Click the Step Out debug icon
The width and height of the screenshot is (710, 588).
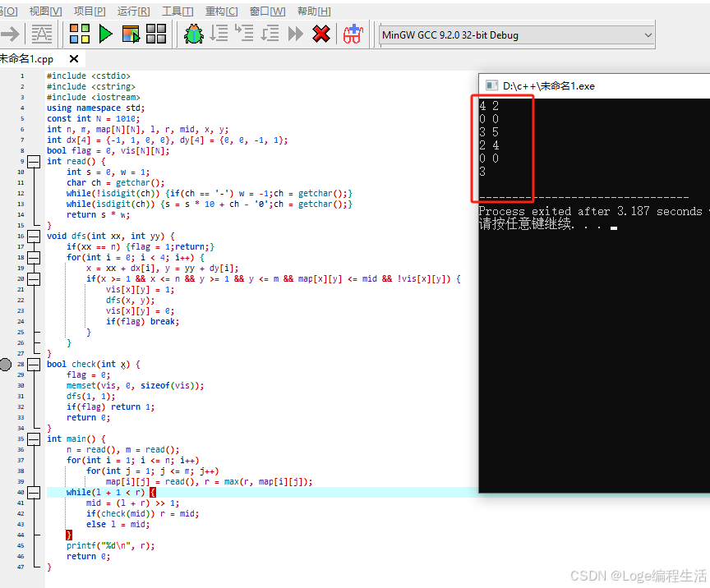click(270, 34)
